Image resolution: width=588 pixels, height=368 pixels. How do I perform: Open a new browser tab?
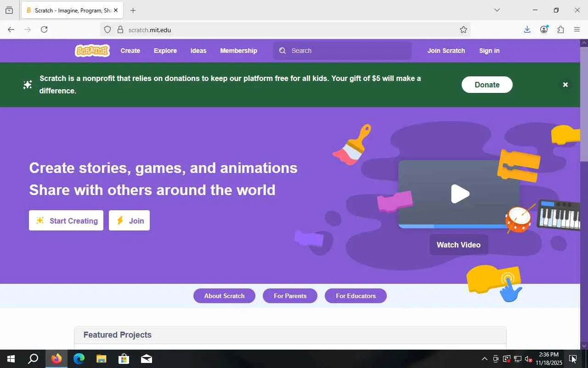point(133,10)
